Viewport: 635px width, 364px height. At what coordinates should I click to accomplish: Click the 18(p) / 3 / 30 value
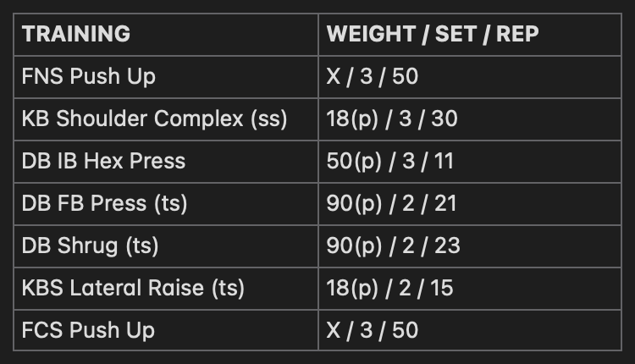[x=392, y=119]
